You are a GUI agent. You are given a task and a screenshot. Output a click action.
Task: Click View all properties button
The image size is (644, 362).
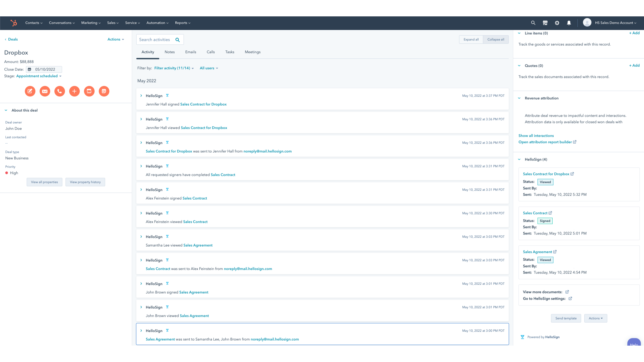pyautogui.click(x=44, y=182)
